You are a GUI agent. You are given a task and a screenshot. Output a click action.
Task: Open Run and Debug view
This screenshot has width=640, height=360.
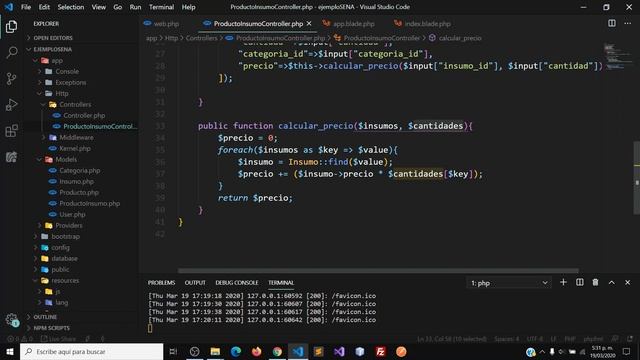coord(11,104)
